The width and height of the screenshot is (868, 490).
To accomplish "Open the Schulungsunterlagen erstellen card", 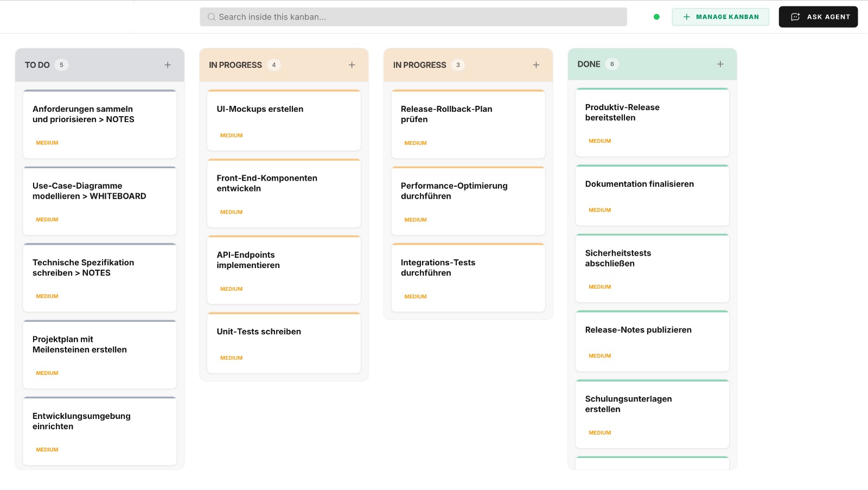I will coord(652,414).
